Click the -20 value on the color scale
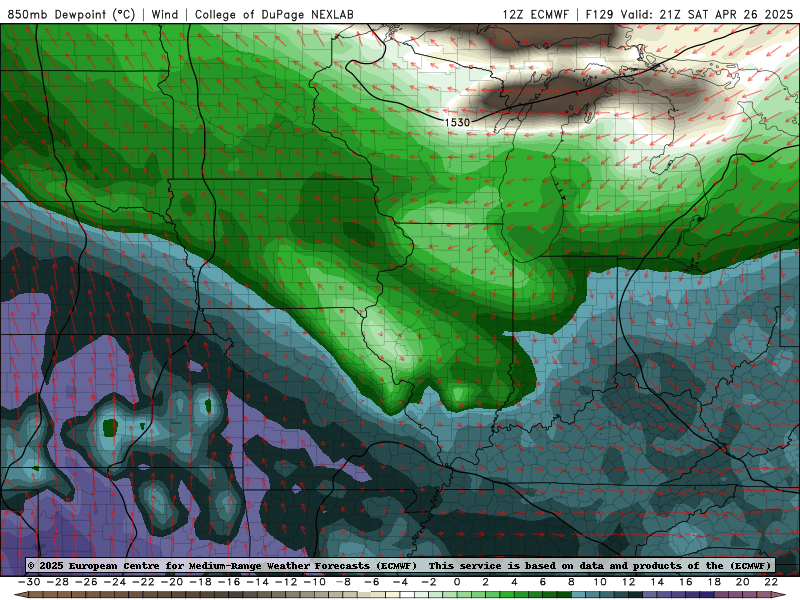 172,582
